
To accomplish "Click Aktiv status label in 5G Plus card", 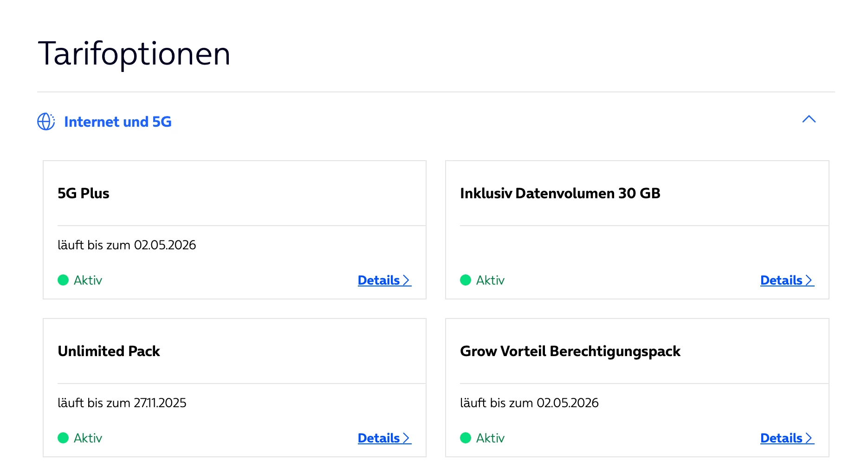I will (x=88, y=280).
